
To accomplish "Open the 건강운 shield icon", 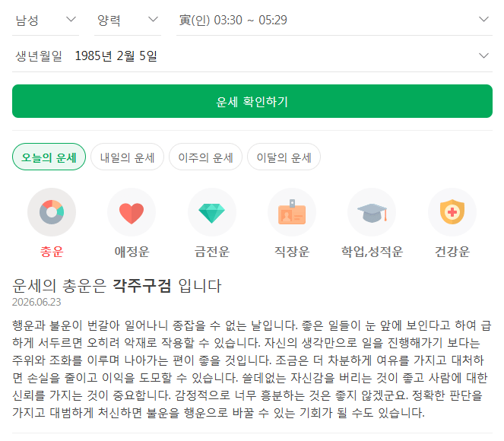I will click(452, 212).
